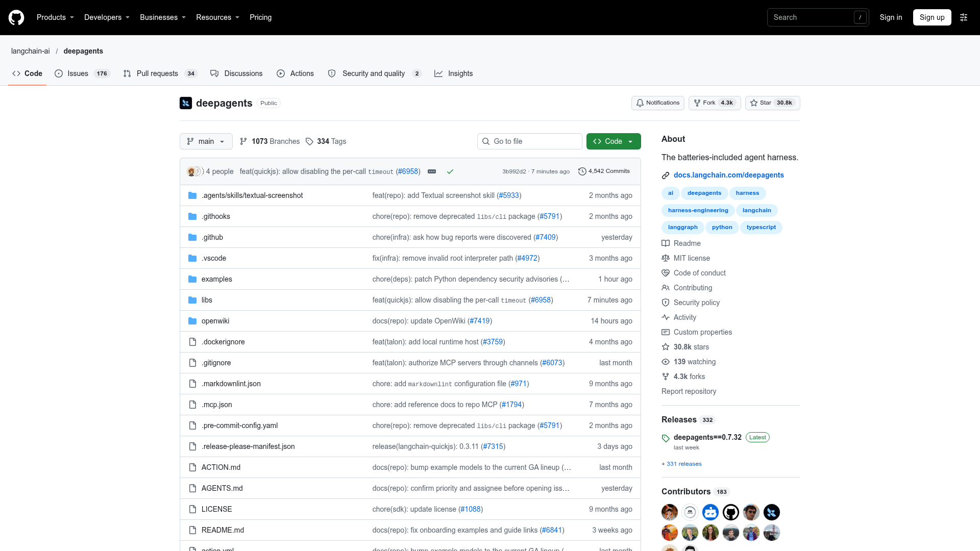
Task: Open the Resources dropdown
Action: (x=217, y=17)
